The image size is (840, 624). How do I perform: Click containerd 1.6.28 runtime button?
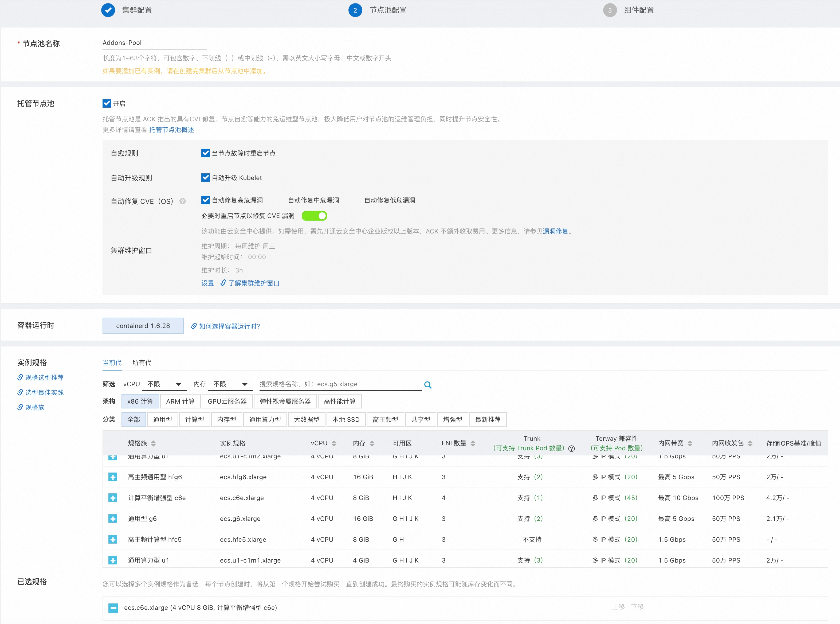(x=143, y=326)
